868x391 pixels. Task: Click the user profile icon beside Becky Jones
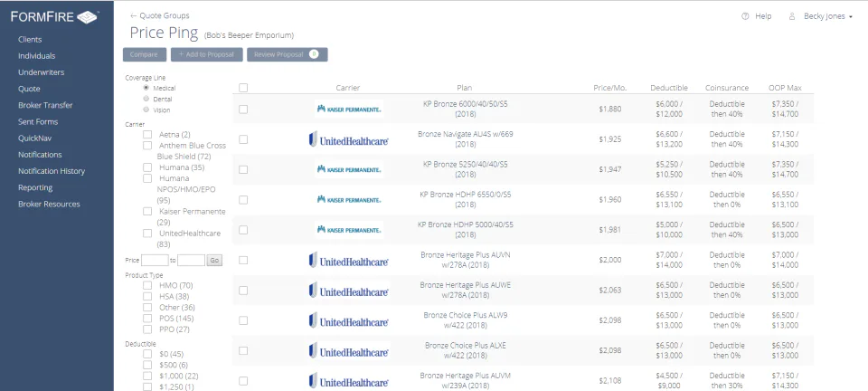[x=792, y=16]
